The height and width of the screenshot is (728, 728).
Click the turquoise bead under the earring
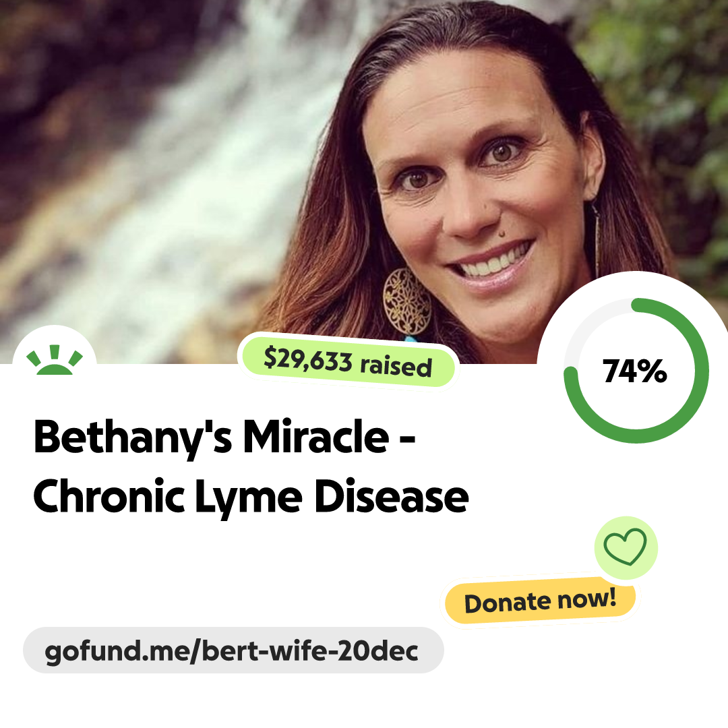click(411, 339)
